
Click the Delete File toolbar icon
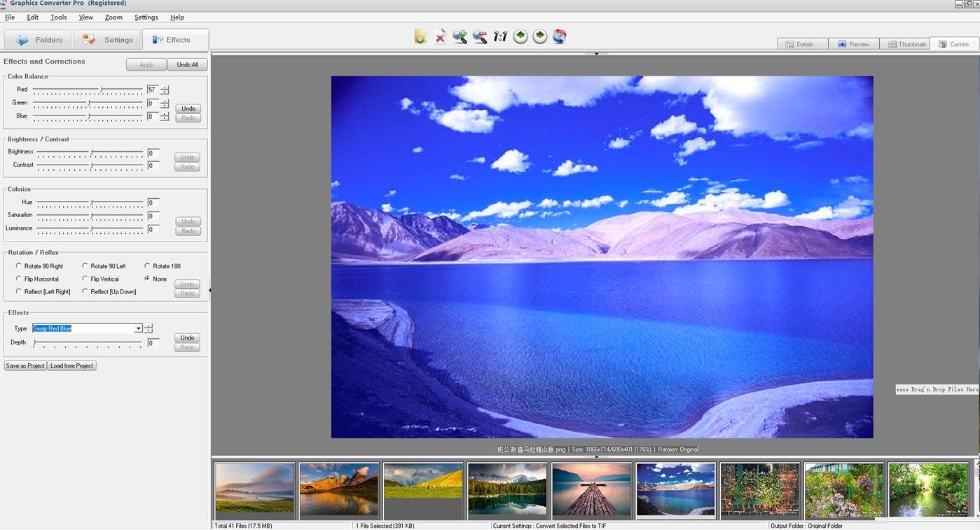pos(439,36)
